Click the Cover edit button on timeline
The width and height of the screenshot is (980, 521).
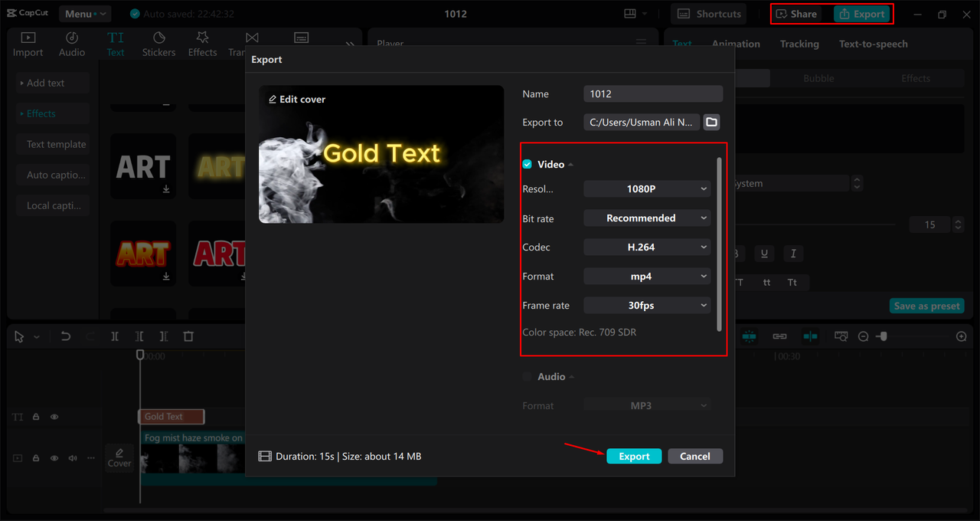(119, 457)
